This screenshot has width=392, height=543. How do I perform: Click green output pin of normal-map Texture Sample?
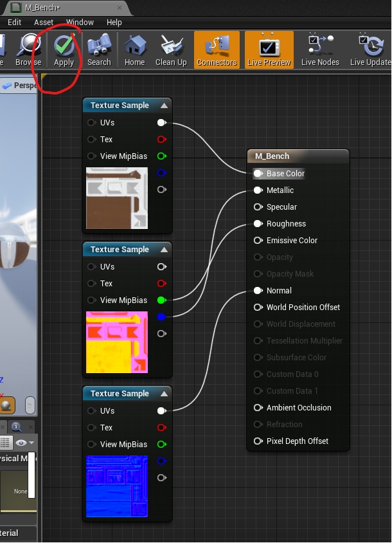(161, 445)
